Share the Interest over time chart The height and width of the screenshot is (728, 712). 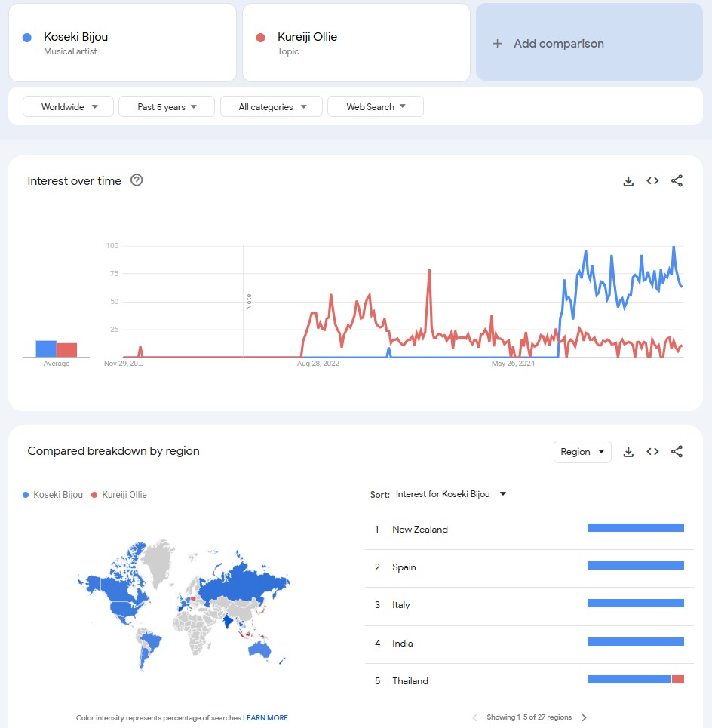[x=677, y=181]
